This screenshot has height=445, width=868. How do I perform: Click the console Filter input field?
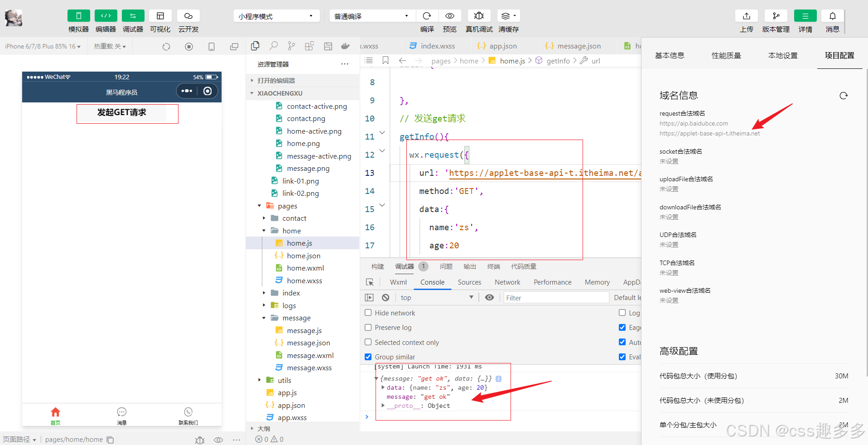point(556,298)
